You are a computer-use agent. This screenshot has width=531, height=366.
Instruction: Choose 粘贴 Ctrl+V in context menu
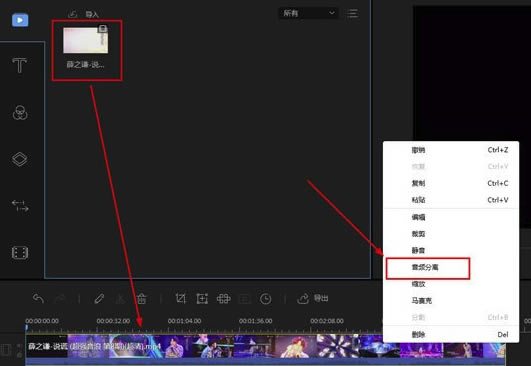point(451,200)
